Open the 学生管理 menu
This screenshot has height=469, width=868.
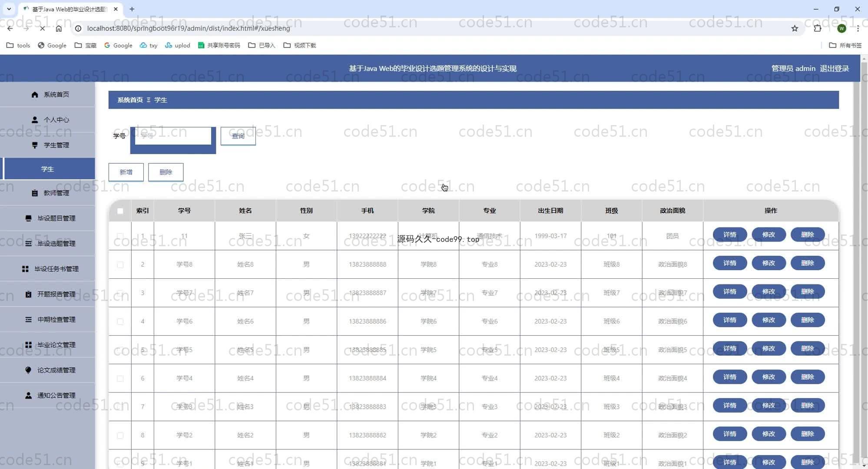coord(47,145)
